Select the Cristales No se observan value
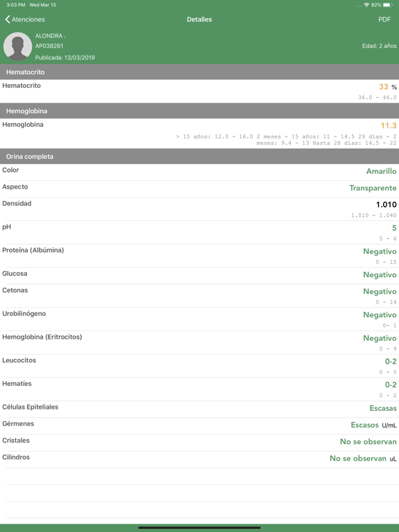 [368, 441]
